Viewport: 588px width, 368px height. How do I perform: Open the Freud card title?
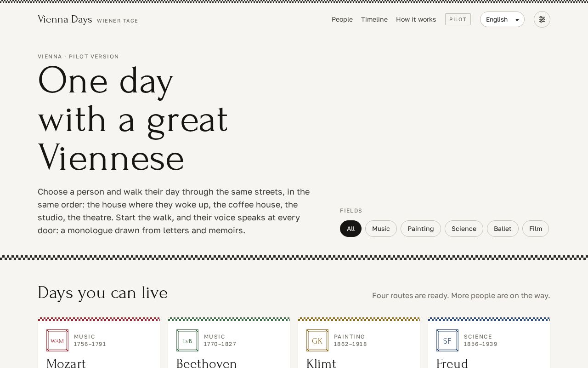coord(452,363)
